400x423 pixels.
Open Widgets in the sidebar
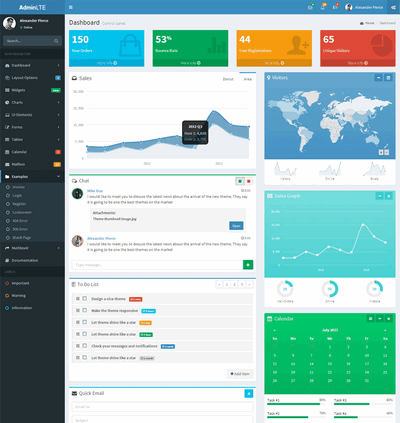point(32,90)
